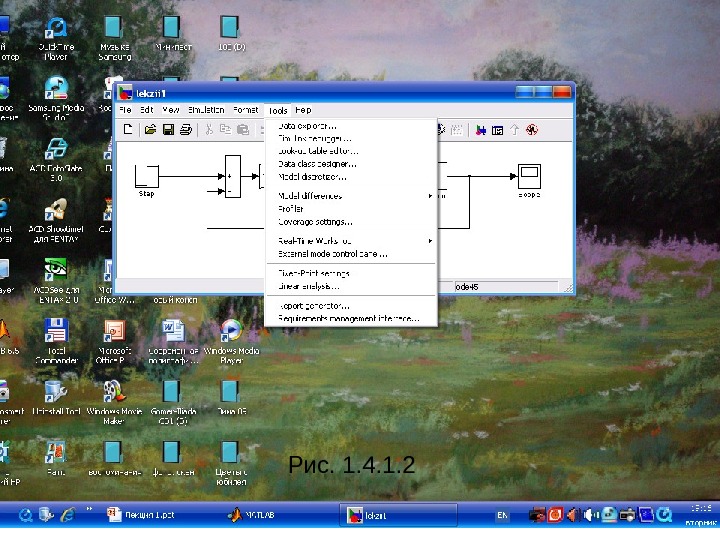Screen dimensions: 720x540
Task: Click the New model toolbar icon
Action: (128, 130)
